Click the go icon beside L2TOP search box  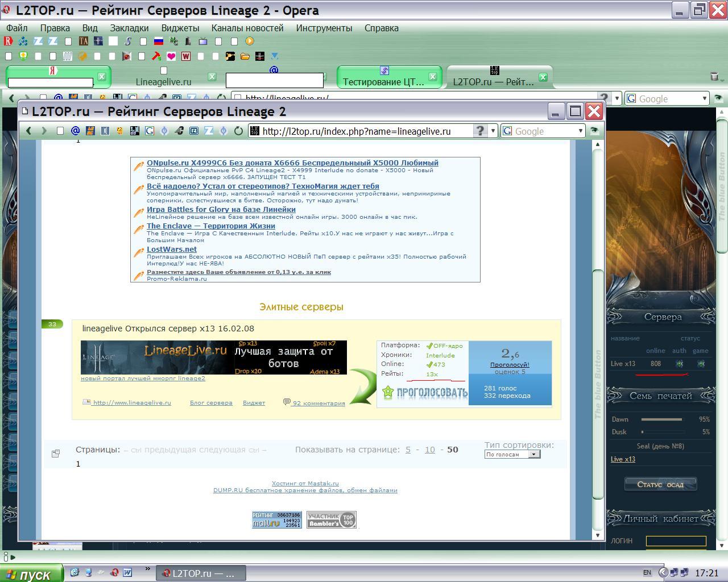594,131
